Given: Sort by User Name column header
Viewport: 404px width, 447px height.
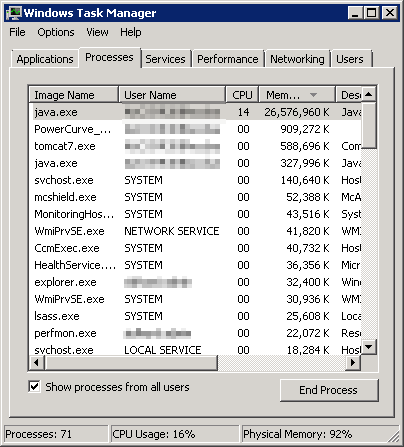Looking at the screenshot, I should point(172,95).
